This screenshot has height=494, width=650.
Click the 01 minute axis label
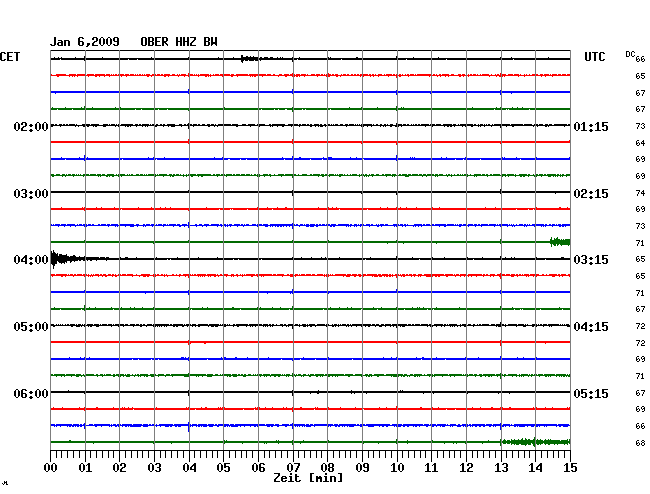(x=85, y=467)
